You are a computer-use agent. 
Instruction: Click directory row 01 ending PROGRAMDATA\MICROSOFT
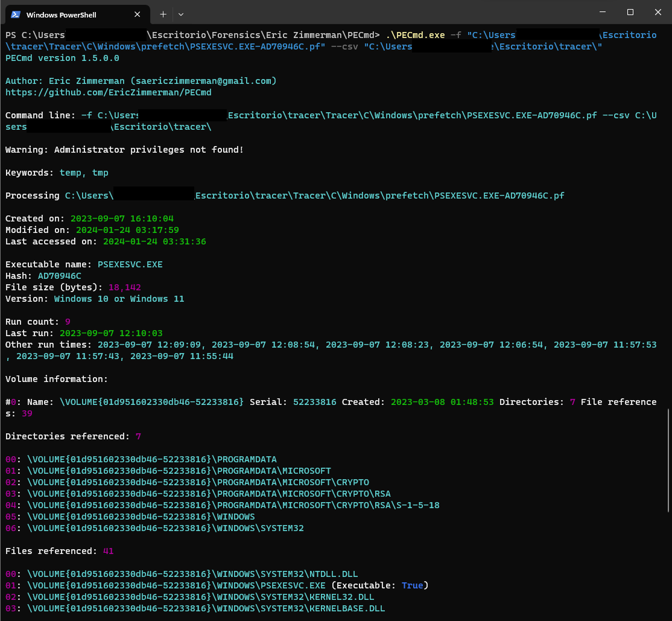168,471
